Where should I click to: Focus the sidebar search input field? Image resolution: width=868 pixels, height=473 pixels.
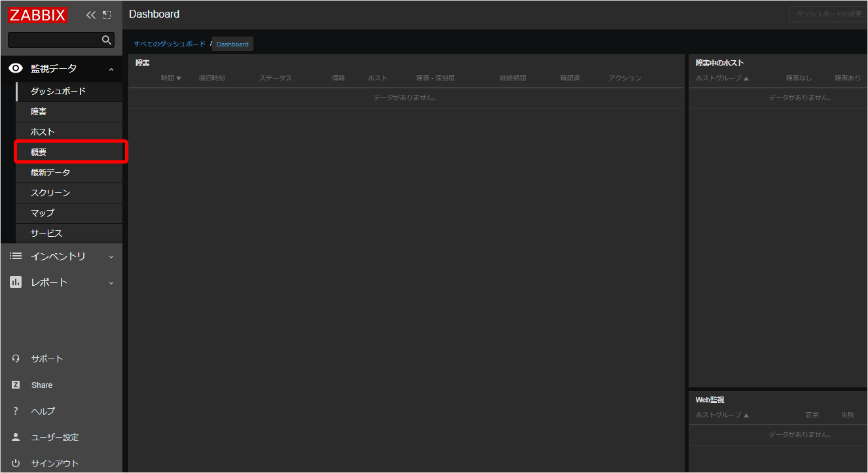click(55, 40)
